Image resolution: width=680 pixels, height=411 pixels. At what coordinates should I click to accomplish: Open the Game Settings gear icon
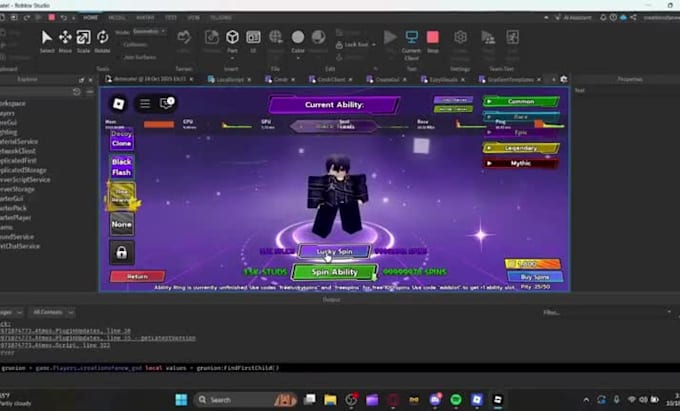point(460,37)
